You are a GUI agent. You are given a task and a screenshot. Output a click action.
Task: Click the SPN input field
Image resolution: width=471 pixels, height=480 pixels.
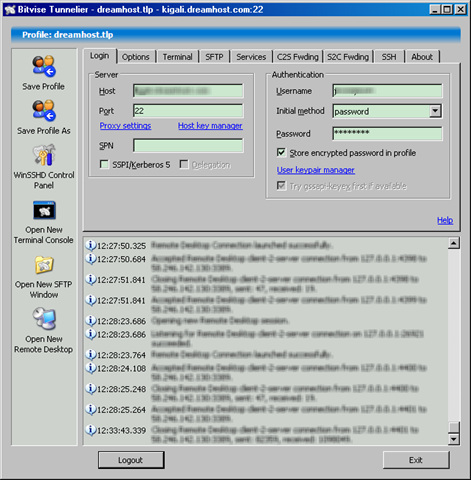[188, 145]
